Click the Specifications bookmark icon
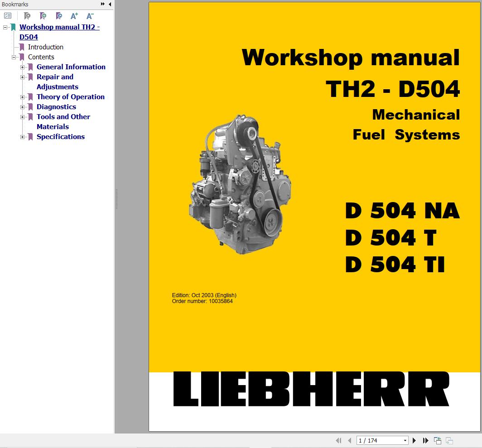The image size is (482, 448). coord(30,137)
